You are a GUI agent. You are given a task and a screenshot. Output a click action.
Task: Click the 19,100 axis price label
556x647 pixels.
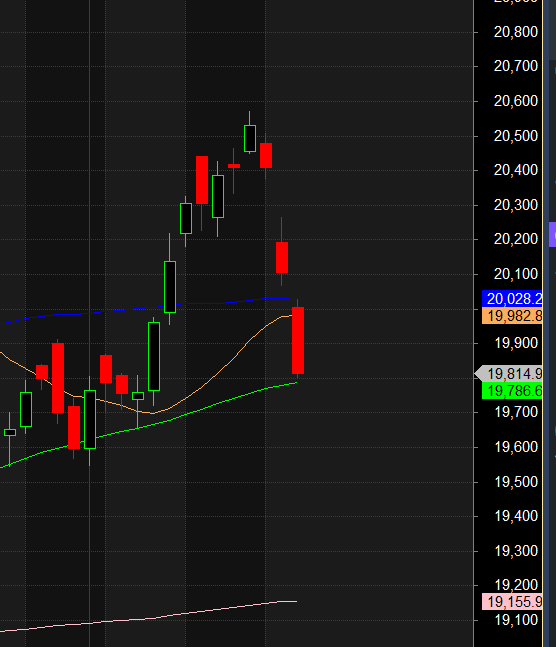pyautogui.click(x=516, y=620)
